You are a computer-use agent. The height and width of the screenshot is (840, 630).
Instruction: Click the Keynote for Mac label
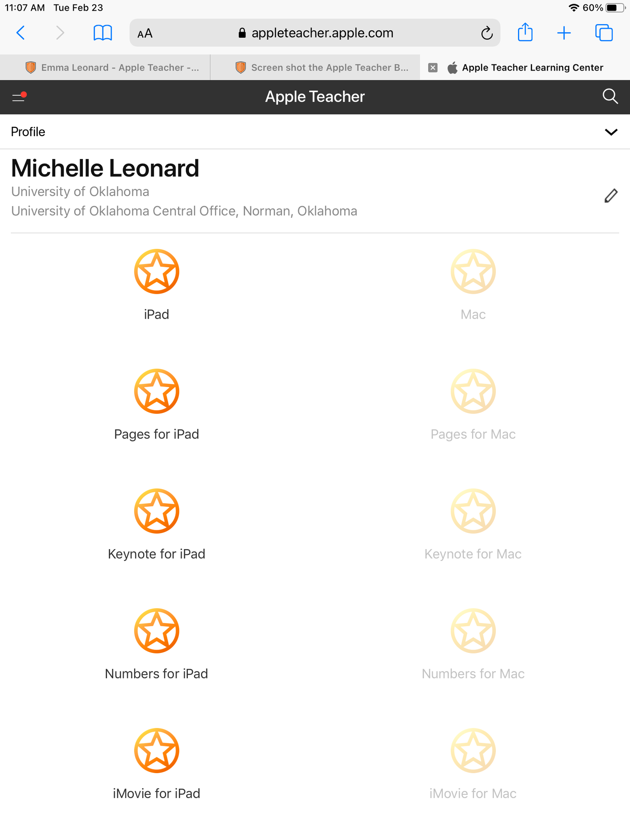pyautogui.click(x=473, y=554)
